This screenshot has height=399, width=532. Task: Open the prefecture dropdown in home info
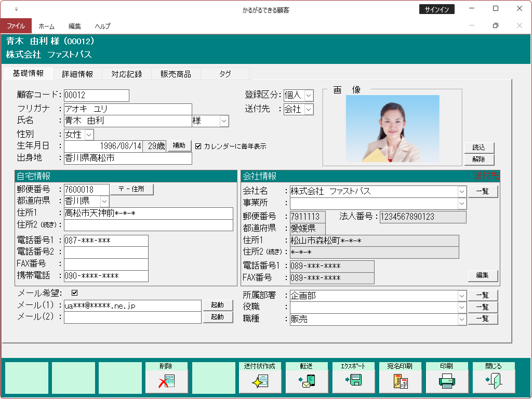pos(104,201)
